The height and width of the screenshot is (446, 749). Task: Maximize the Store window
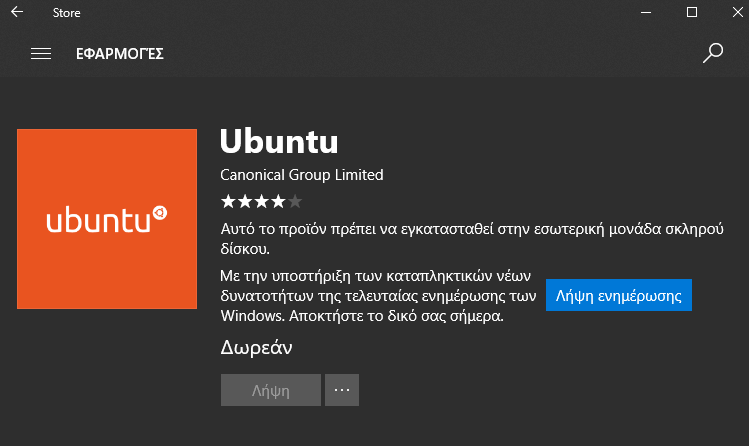tap(692, 12)
